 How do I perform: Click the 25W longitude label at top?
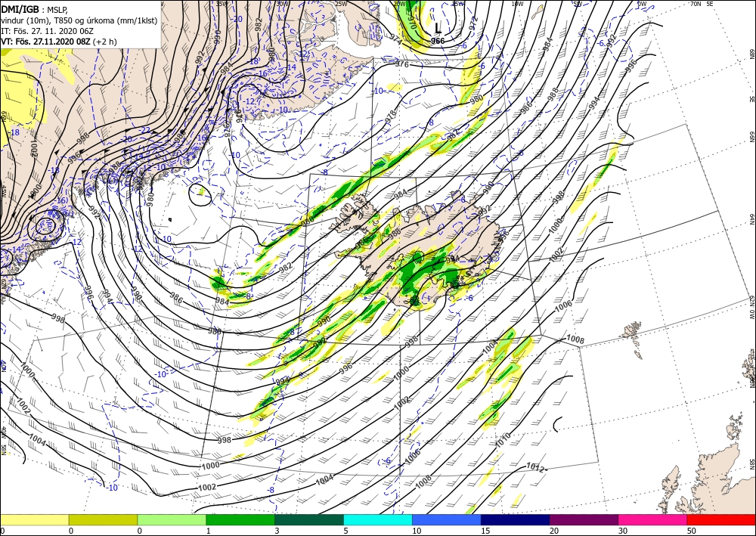[340, 4]
